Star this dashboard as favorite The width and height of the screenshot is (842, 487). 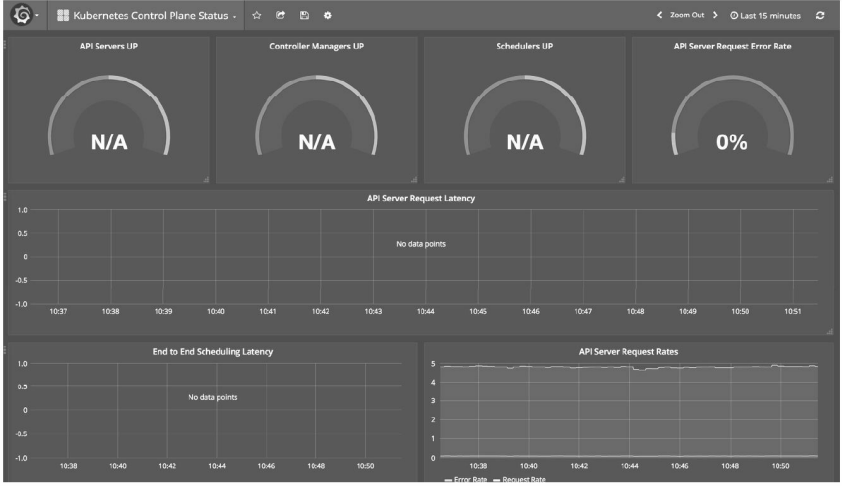[257, 15]
